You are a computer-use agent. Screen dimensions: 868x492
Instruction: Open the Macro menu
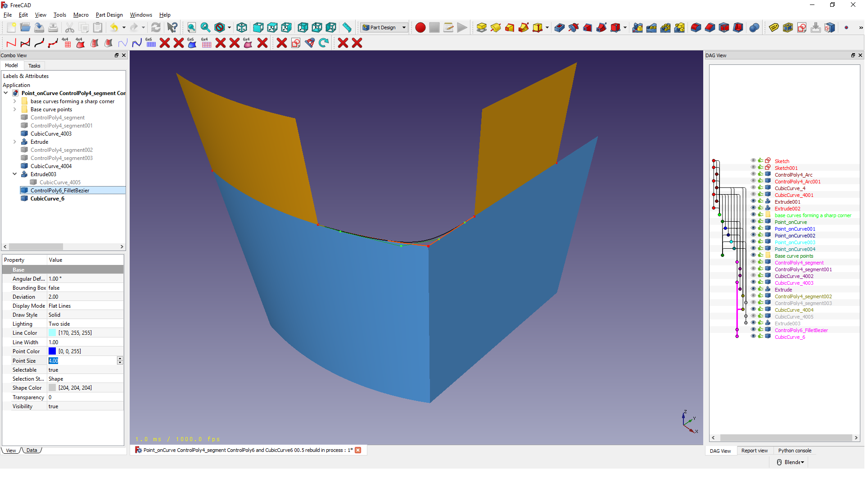[x=81, y=15]
